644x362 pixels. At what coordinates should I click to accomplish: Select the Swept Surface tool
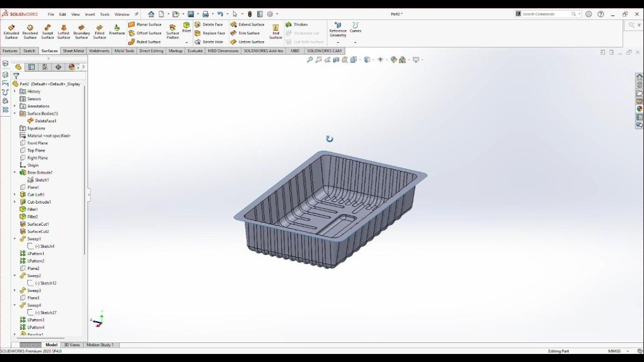[47, 31]
